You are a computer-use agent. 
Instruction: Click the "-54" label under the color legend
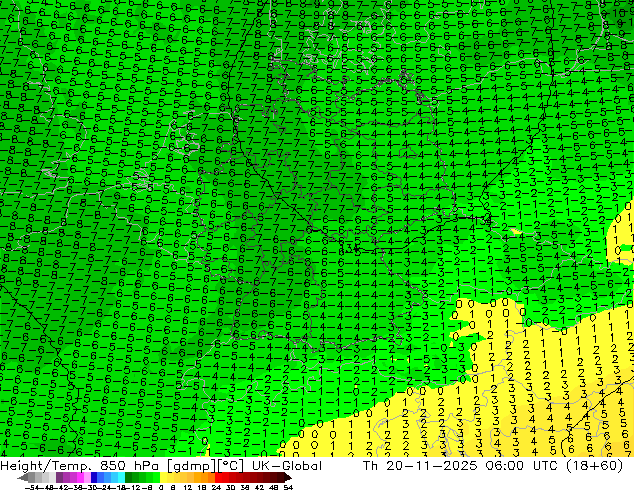[x=32, y=487]
